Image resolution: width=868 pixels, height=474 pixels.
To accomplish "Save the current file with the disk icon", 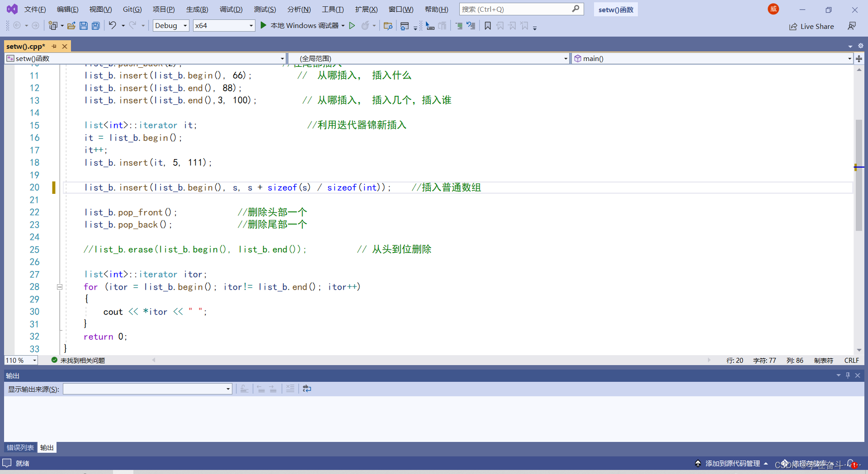I will 84,26.
